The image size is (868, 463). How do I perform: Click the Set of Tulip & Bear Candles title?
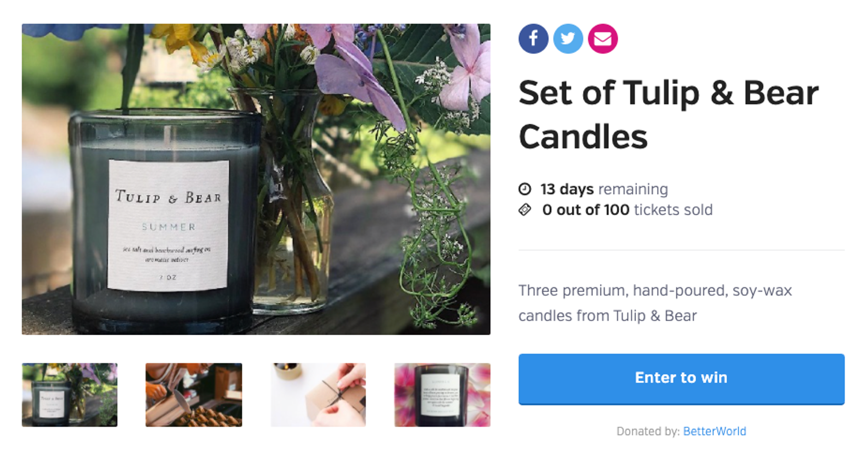click(669, 115)
